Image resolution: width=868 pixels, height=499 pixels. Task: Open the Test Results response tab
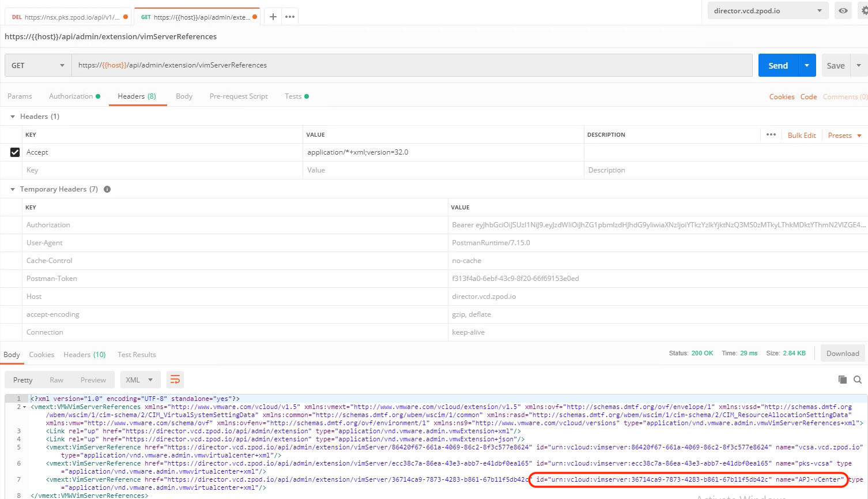click(137, 355)
